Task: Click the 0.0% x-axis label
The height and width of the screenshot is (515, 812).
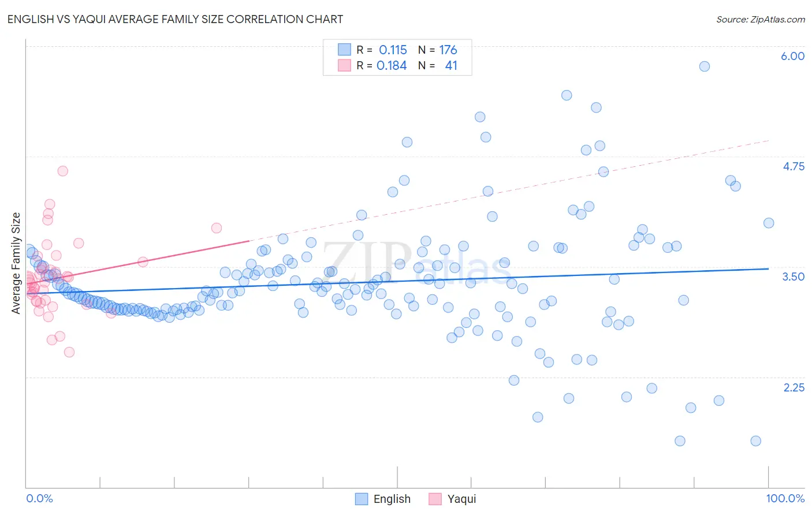Action: point(40,498)
